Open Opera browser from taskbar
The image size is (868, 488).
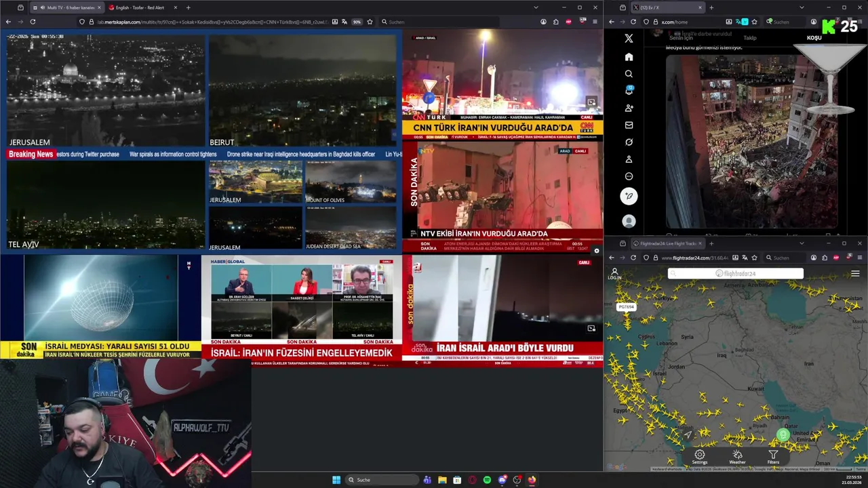pyautogui.click(x=472, y=480)
